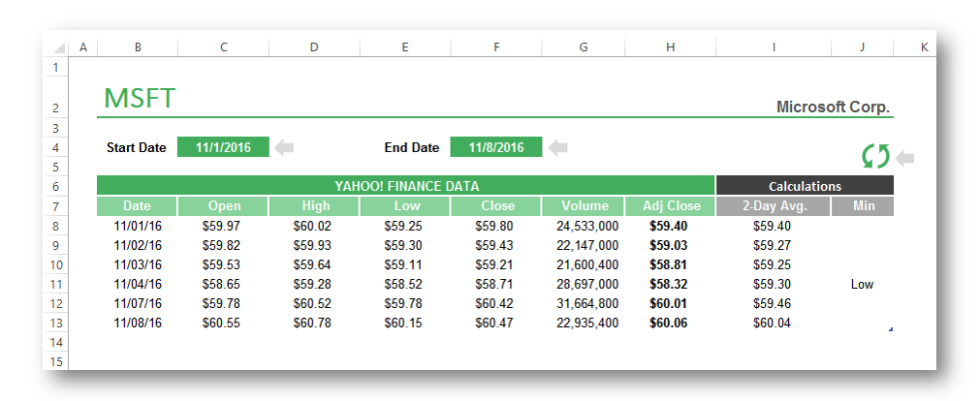Image resolution: width=980 pixels, height=401 pixels.
Task: Click the YAHOO! FINANCE DATA banner
Action: 406,186
